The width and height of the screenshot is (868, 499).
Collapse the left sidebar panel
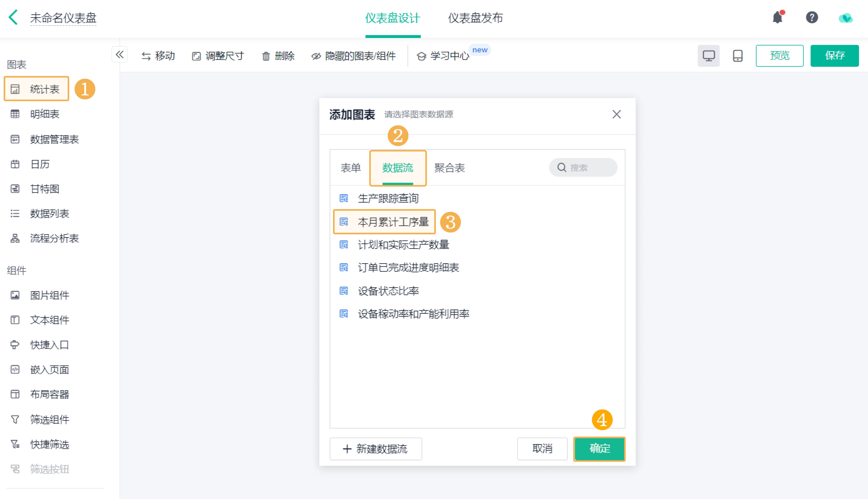click(119, 55)
